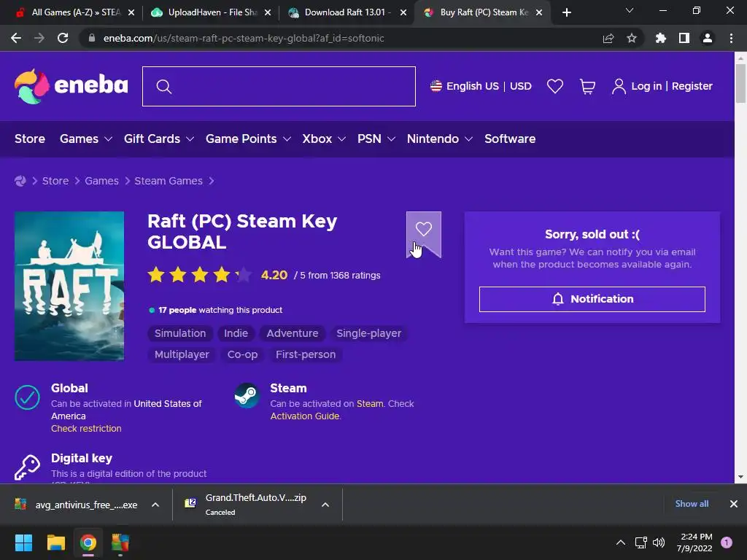The image size is (747, 560).
Task: Bookmark this page with star icon
Action: point(631,38)
